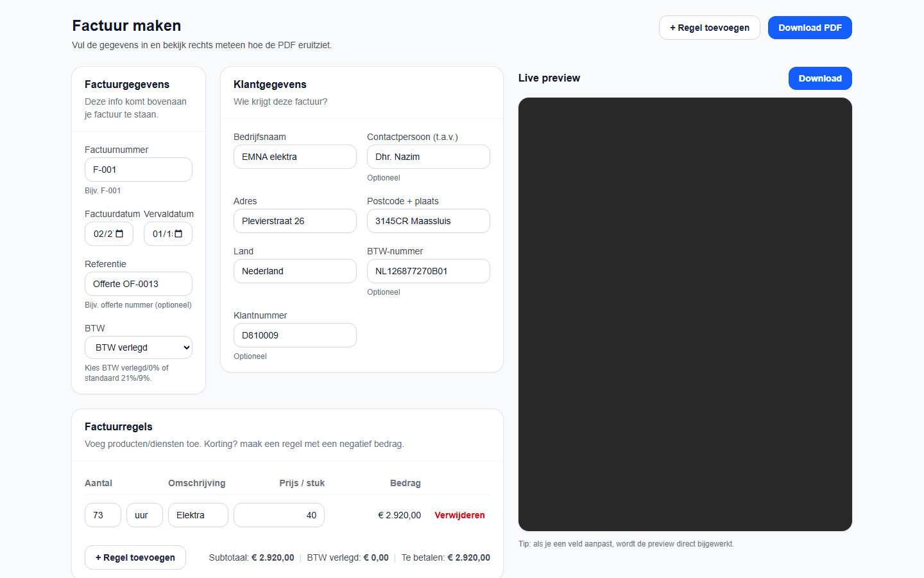The image size is (924, 578).
Task: Click Optioneel hint under Klantnummer
Action: pos(250,356)
